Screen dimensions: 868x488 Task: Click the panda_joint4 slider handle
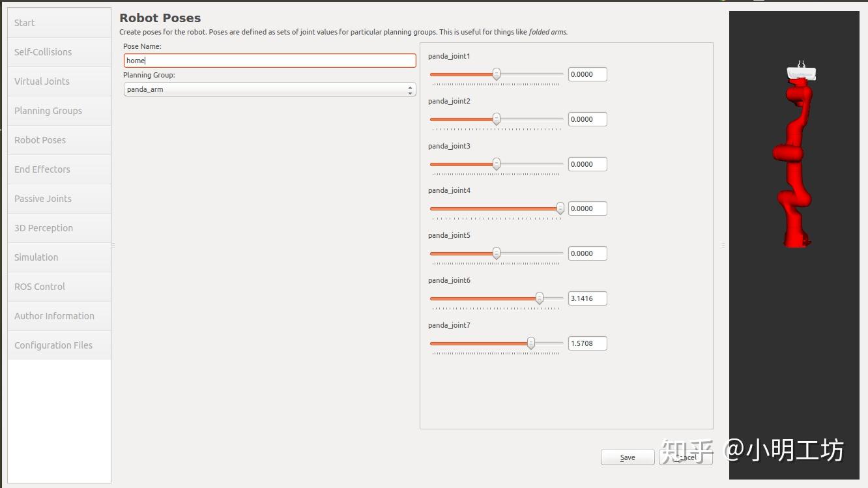(560, 208)
